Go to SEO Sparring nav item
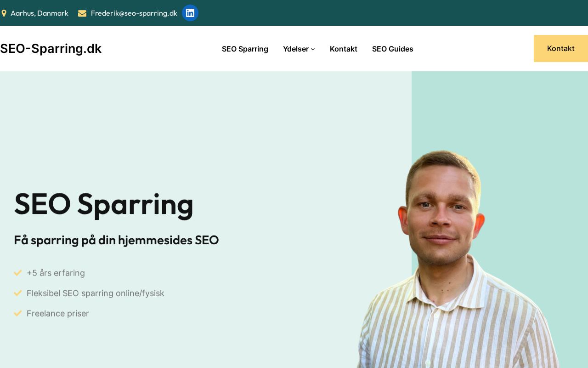Screen dimensions: 588x368 click(x=245, y=49)
